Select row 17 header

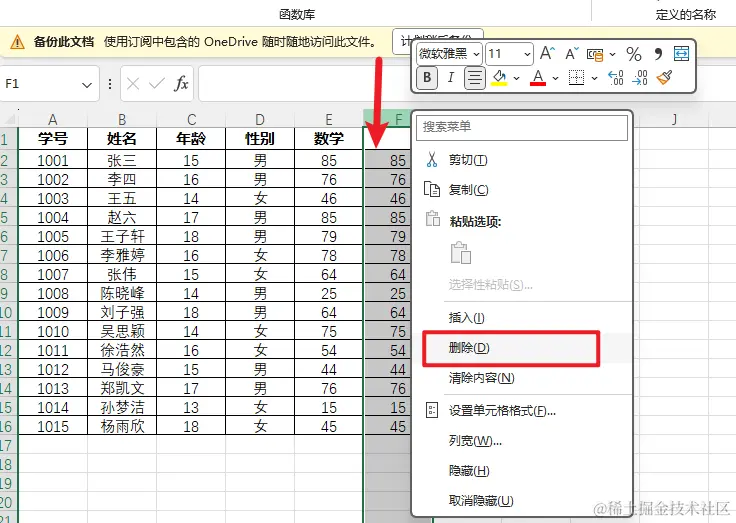click(x=7, y=445)
